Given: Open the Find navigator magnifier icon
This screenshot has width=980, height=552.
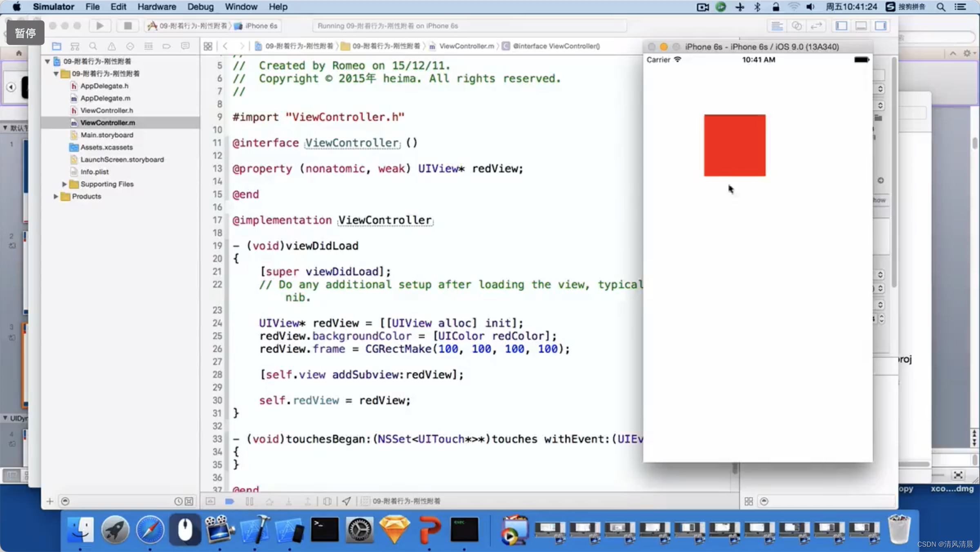Looking at the screenshot, I should tap(93, 46).
